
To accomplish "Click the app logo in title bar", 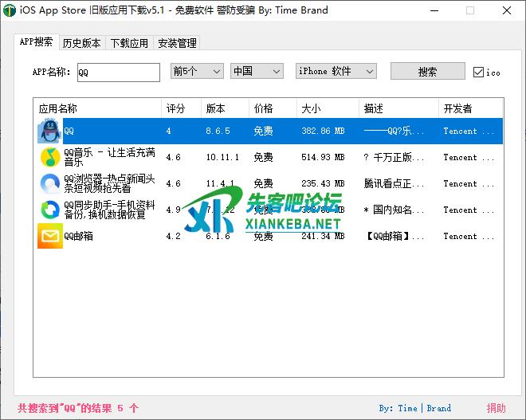I will click(10, 10).
